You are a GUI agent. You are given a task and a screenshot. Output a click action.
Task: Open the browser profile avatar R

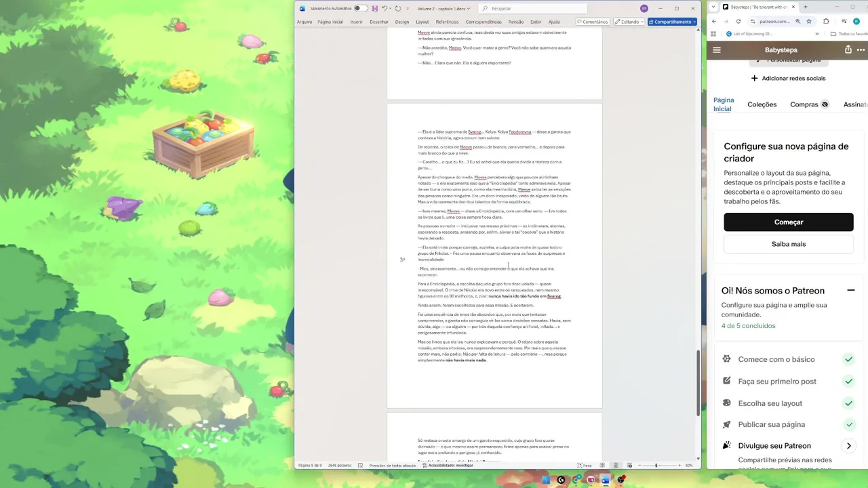tap(856, 22)
